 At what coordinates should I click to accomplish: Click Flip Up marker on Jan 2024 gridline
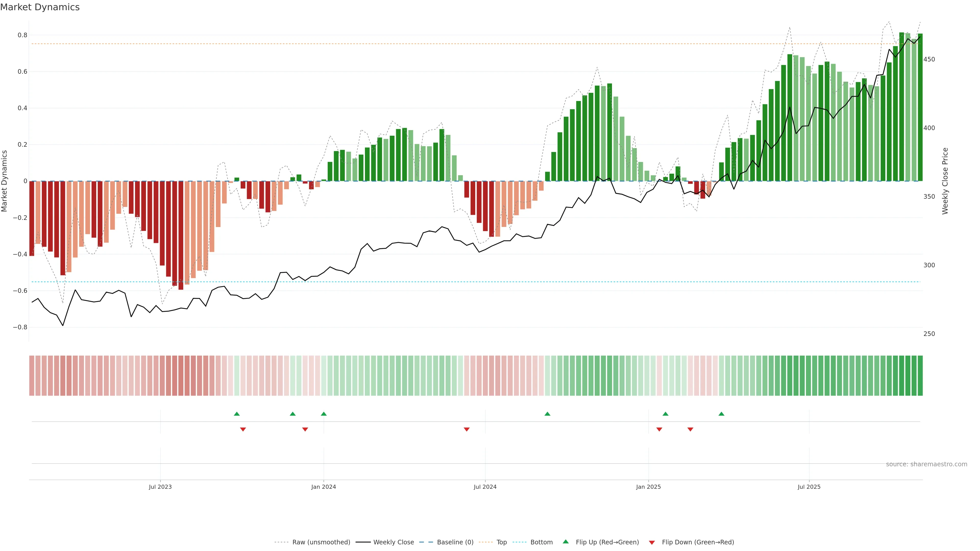click(x=324, y=414)
